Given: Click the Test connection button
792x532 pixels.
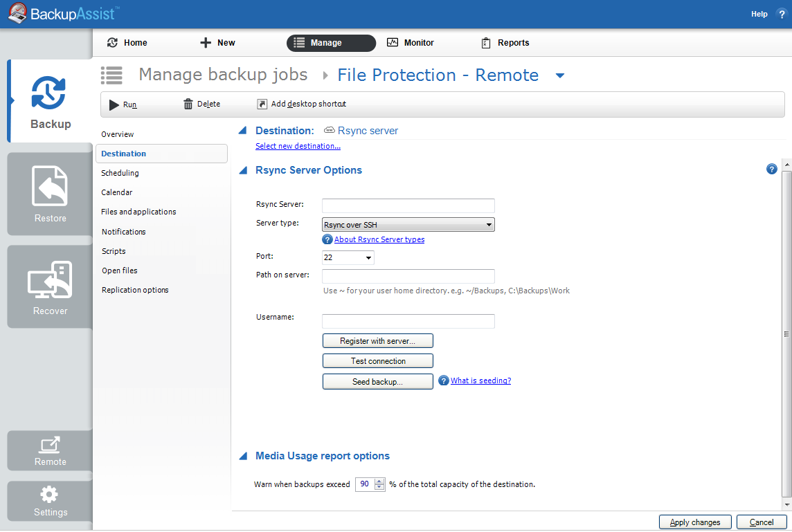Looking at the screenshot, I should tap(378, 361).
